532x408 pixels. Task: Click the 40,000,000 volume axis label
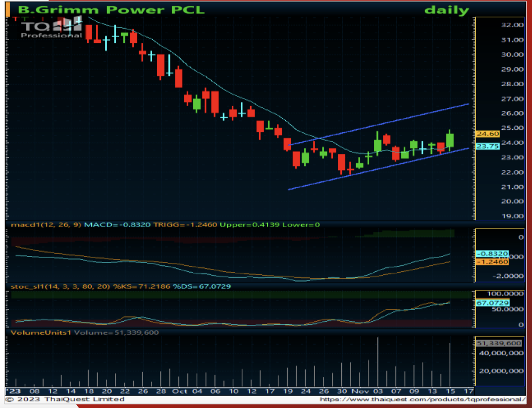[501, 353]
